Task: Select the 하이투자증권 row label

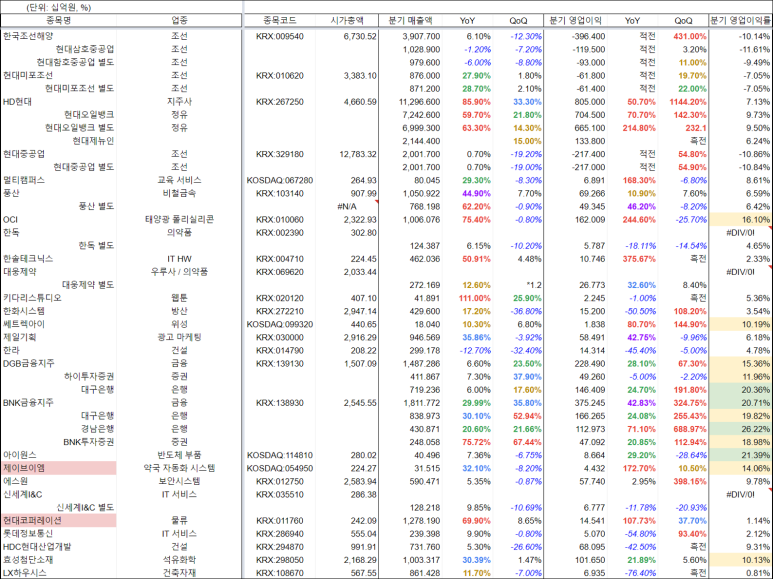Action: (x=89, y=376)
